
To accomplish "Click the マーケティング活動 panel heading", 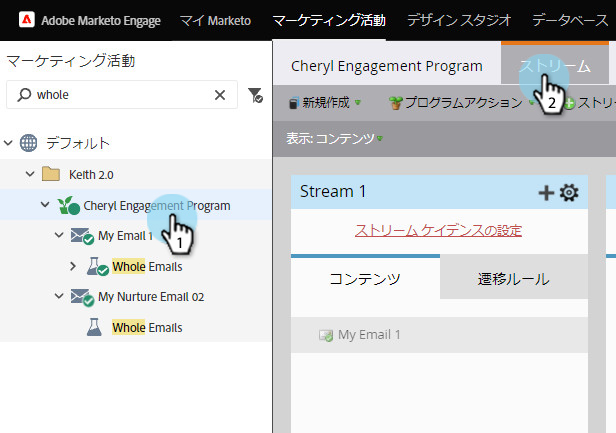I will pyautogui.click(x=71, y=61).
